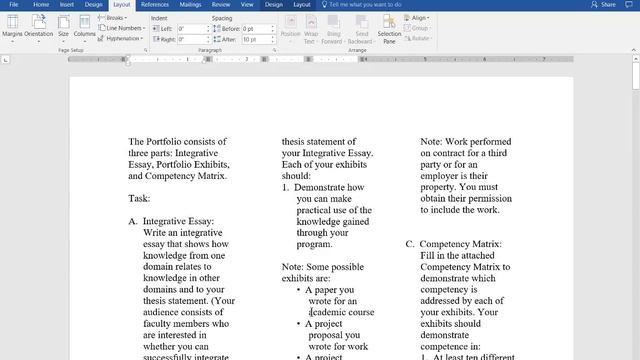Click the Spacing After stepper arrows
The width and height of the screenshot is (640, 360).
[273, 40]
